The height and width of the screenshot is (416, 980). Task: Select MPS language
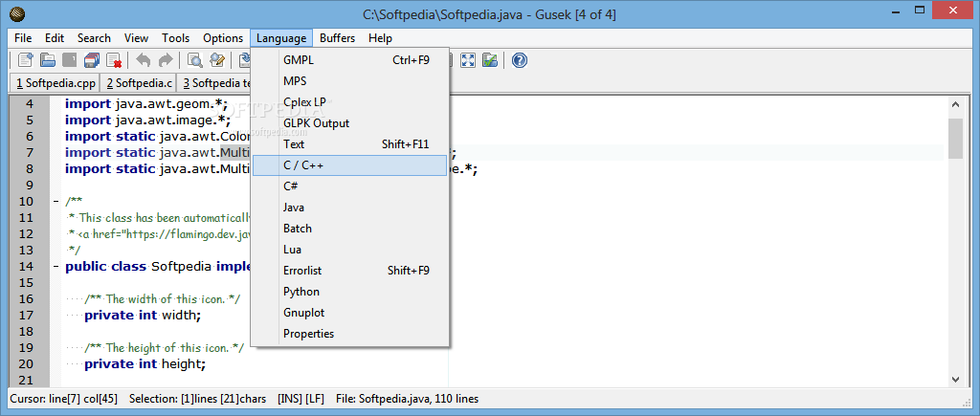pos(349,81)
